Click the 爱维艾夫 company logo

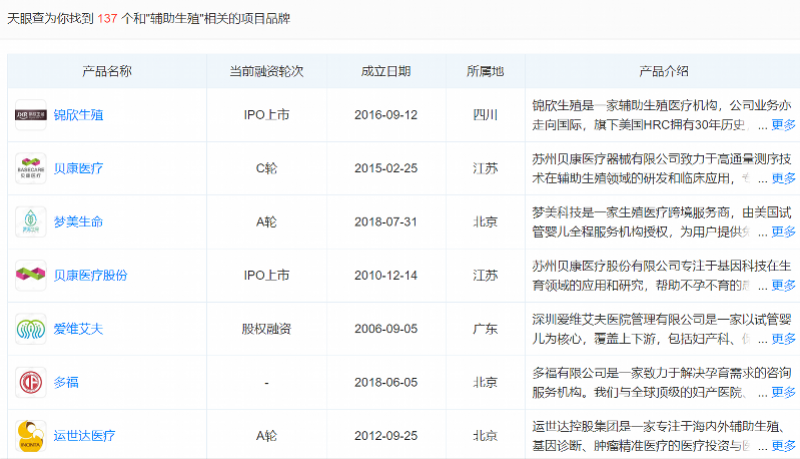tap(31, 329)
